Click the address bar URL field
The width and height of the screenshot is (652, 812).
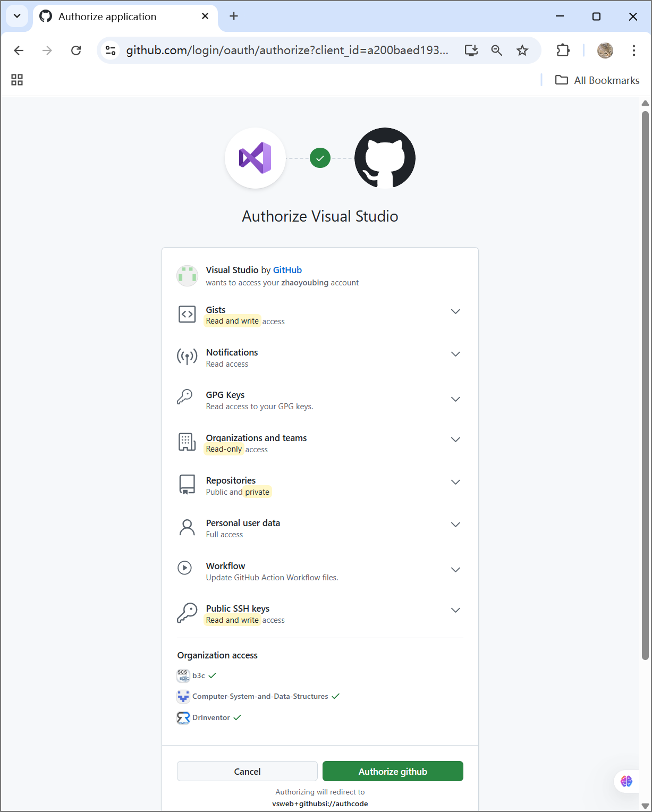(x=287, y=50)
